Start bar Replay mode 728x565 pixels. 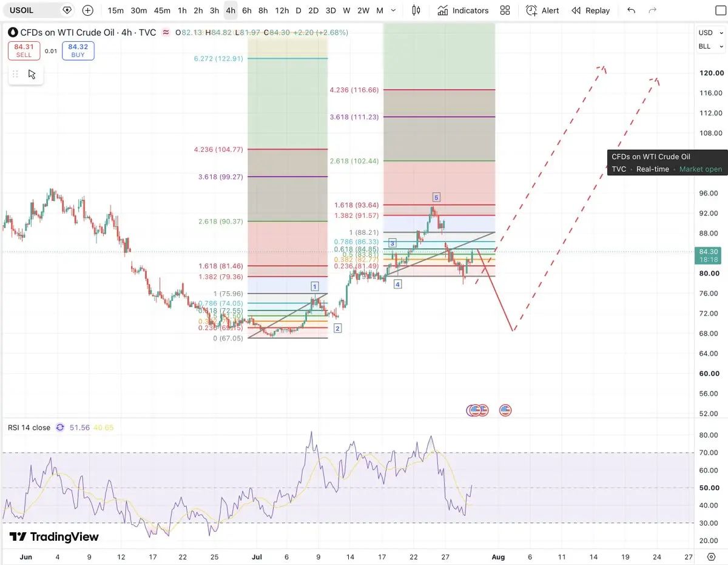coord(590,10)
